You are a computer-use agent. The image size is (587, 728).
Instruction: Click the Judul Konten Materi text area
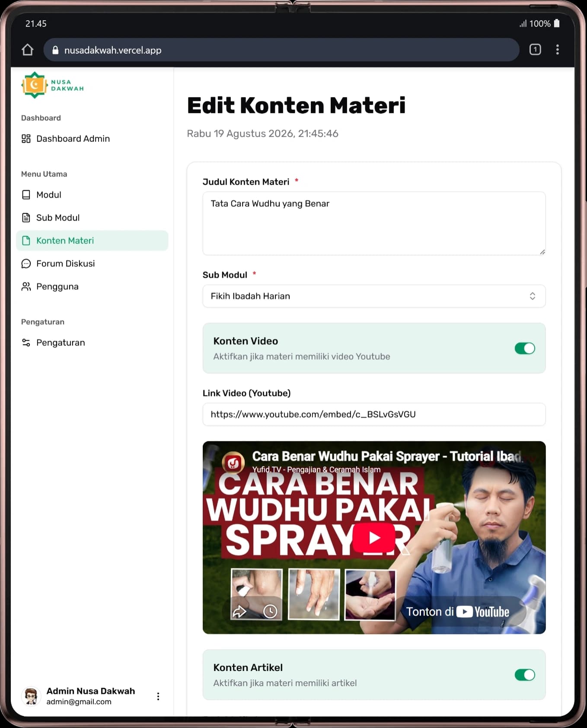tap(374, 224)
